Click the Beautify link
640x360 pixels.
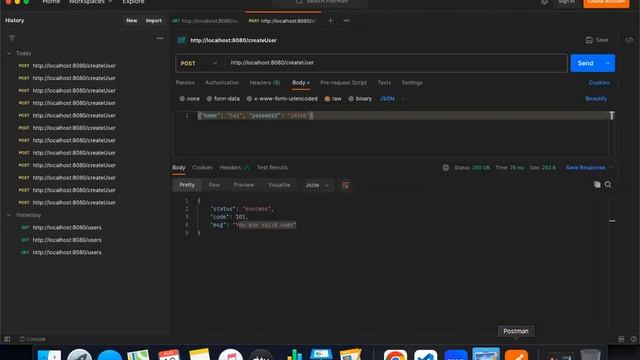[x=596, y=99]
